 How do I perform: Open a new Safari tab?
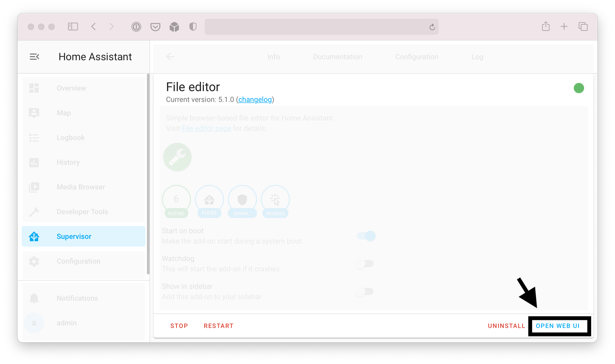pyautogui.click(x=564, y=27)
